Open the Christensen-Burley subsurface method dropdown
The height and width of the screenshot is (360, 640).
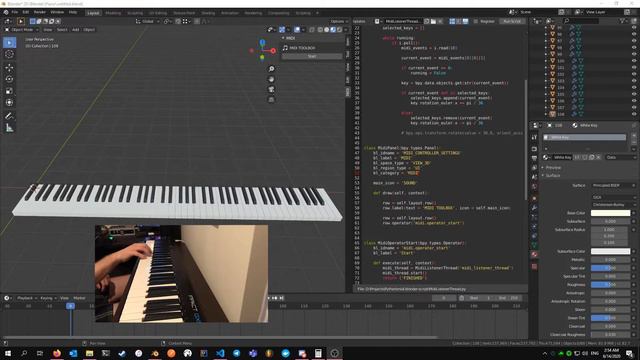614,204
